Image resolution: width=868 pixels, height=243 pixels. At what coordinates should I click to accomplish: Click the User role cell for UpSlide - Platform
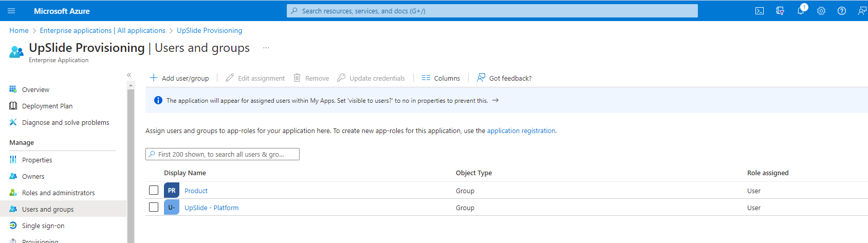coord(754,208)
